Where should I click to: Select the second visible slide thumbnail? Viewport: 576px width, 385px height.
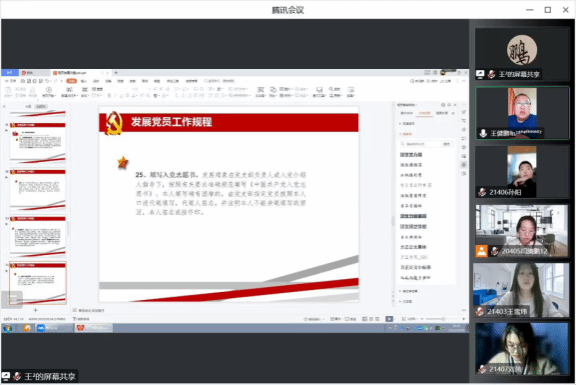(37, 190)
